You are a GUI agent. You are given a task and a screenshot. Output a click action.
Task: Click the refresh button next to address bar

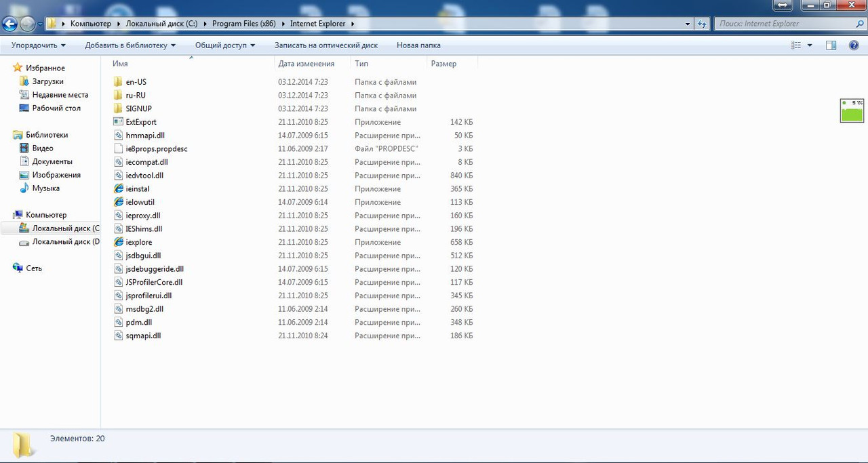coord(703,24)
